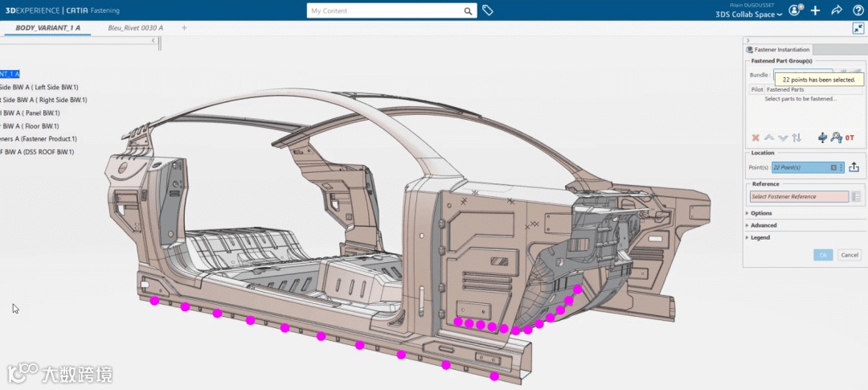Click the Select Fastener Reference field
This screenshot has height=390, width=868.
coord(800,197)
